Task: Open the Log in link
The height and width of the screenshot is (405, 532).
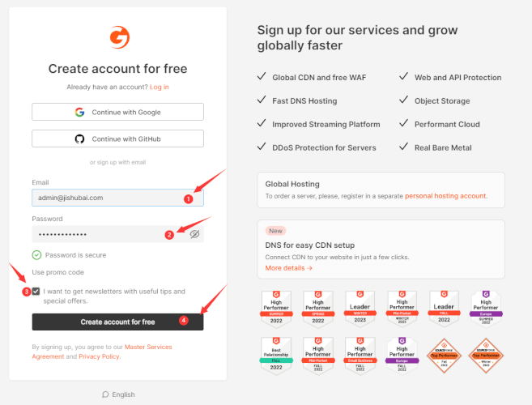Action: (160, 87)
